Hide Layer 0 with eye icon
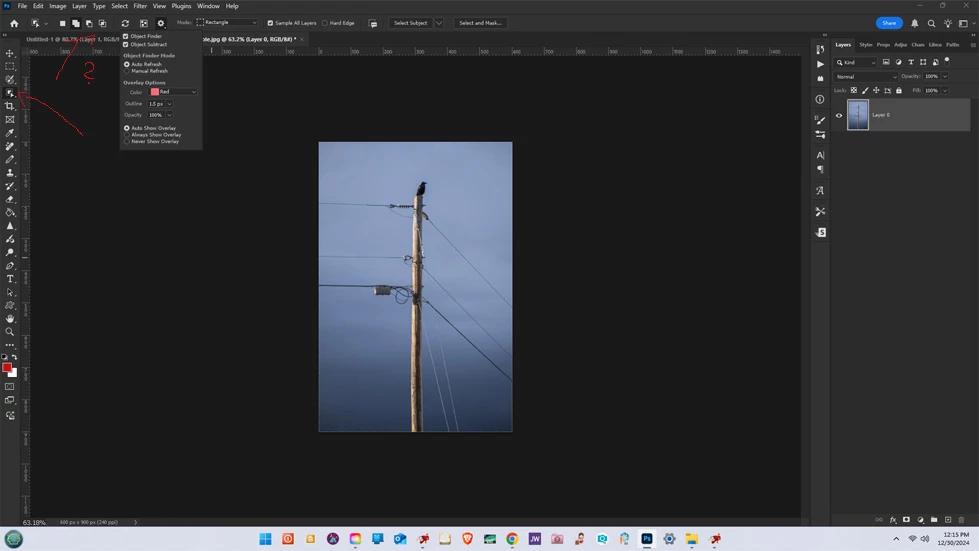Screen dimensions: 979x551 pos(839,115)
